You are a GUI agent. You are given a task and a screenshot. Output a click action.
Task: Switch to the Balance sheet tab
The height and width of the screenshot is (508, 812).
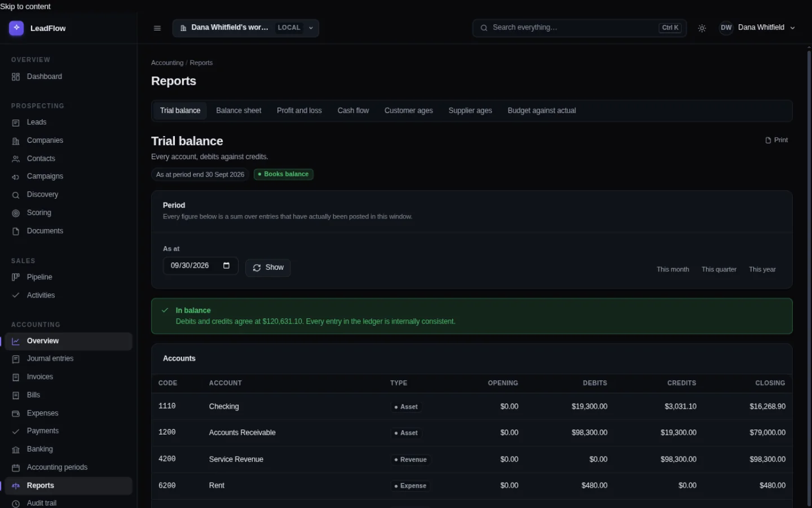pos(239,111)
